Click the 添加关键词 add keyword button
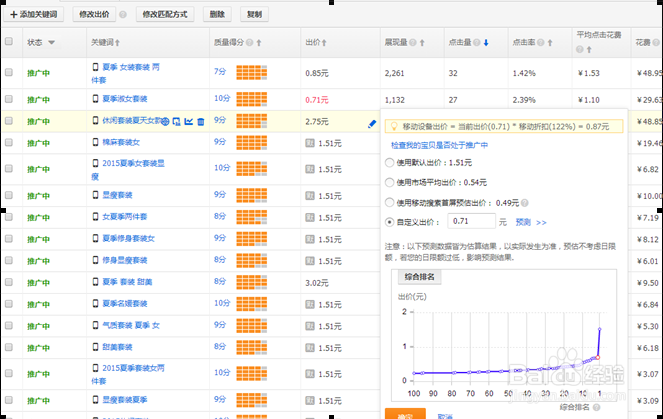663x419 pixels. coord(33,14)
